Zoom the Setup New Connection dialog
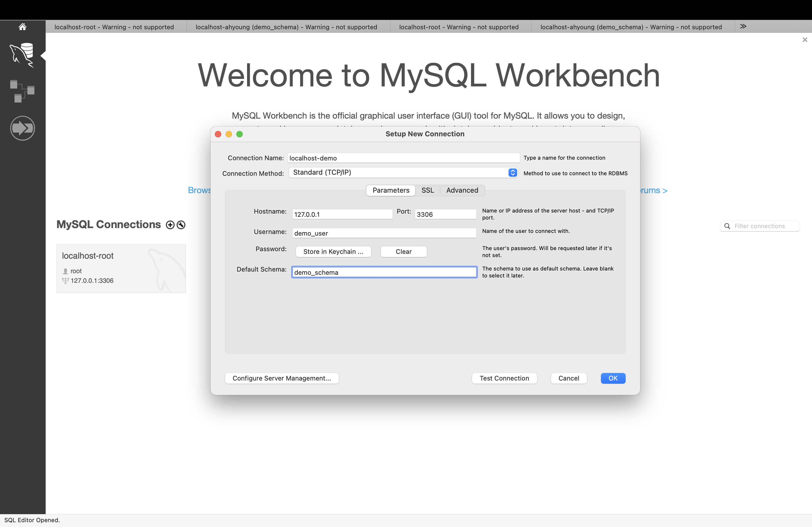Viewport: 812px width, 527px height. [240, 134]
